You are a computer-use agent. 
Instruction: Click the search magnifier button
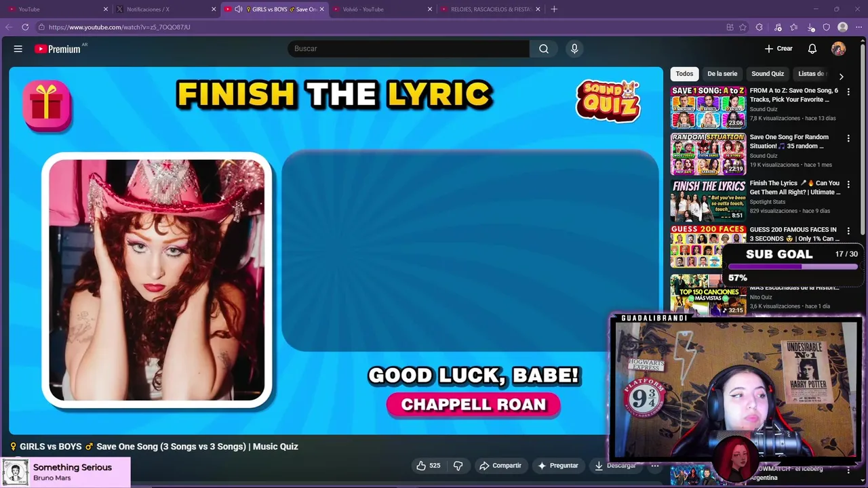[x=544, y=49]
